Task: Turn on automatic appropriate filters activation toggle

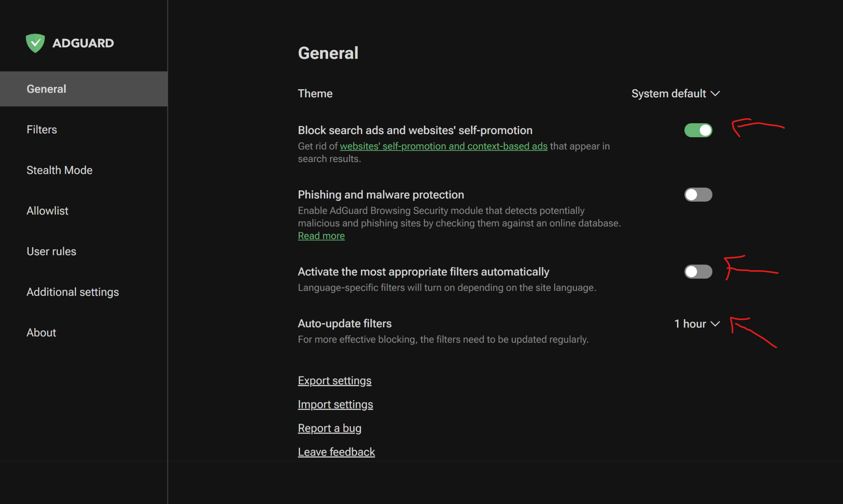Action: 698,272
